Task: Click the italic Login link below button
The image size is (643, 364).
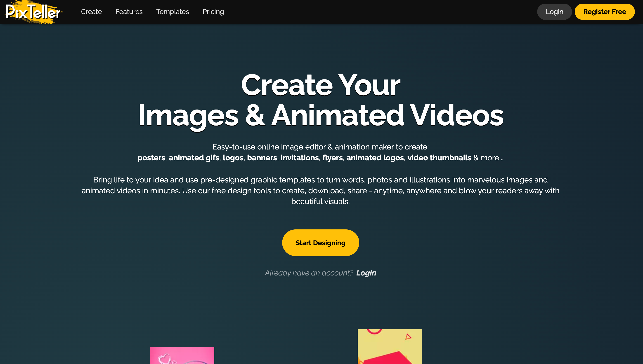Action: [x=366, y=273]
